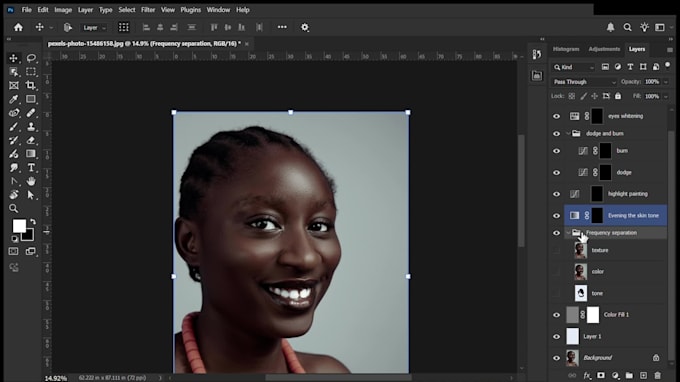Screen dimensions: 680x382
Task: Open the auto-select Layer dropdown
Action: click(94, 28)
